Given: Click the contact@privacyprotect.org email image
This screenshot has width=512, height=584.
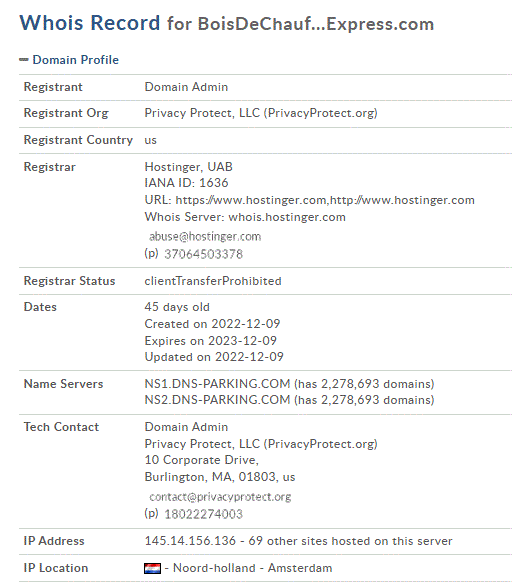Looking at the screenshot, I should point(220,497).
